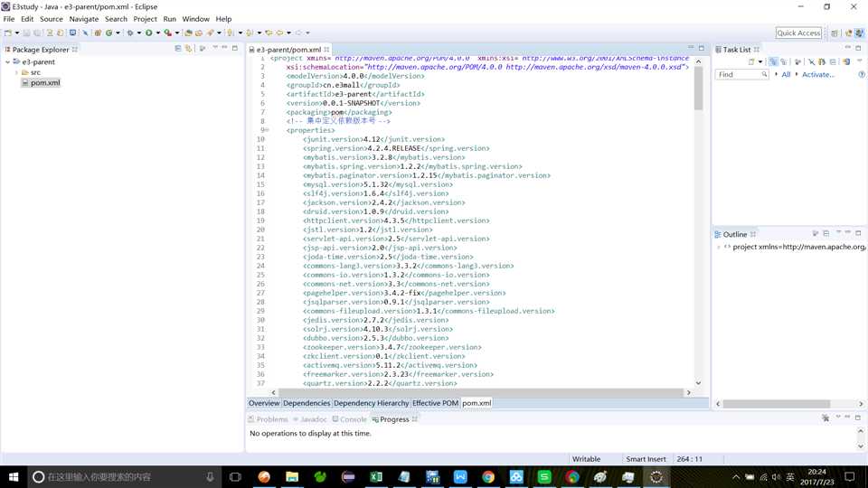Viewport: 868px width, 488px height.
Task: Click Collapse All in Outline view
Action: point(826,233)
